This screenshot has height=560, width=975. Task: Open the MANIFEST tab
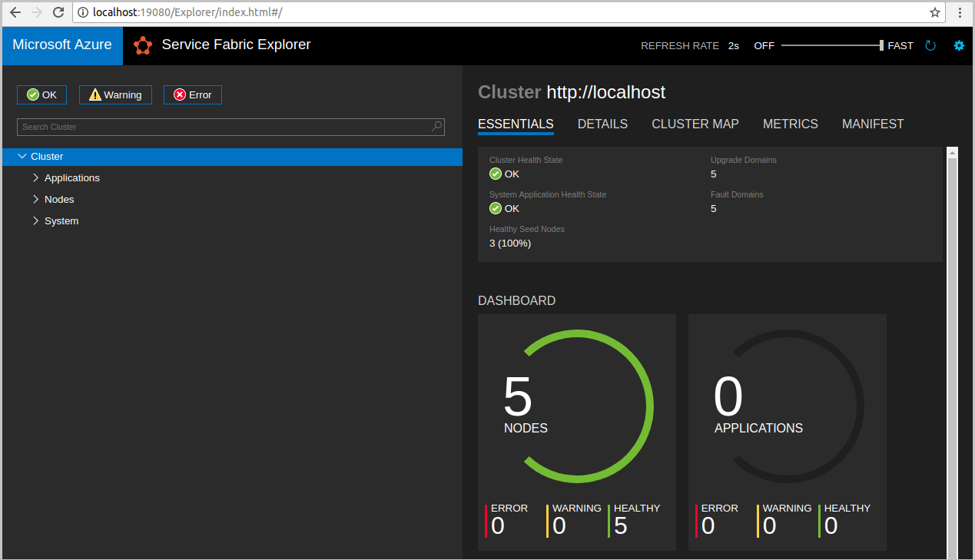coord(873,124)
